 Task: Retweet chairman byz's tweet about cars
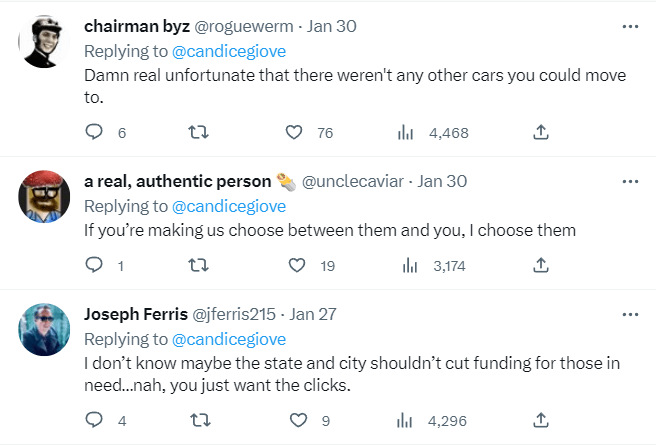[198, 132]
